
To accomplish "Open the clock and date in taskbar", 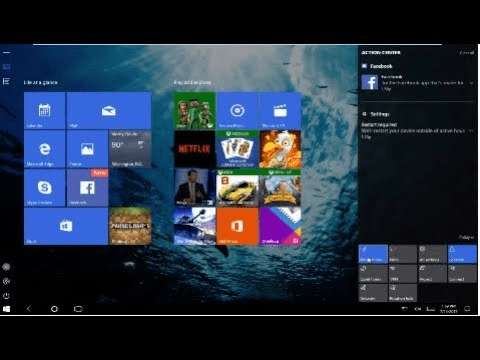I will pos(449,309).
